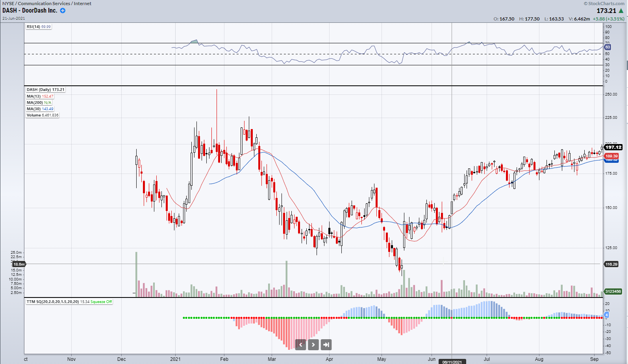
Task: Click the blue plus icon beside DoorDash Inc.
Action: click(x=63, y=11)
